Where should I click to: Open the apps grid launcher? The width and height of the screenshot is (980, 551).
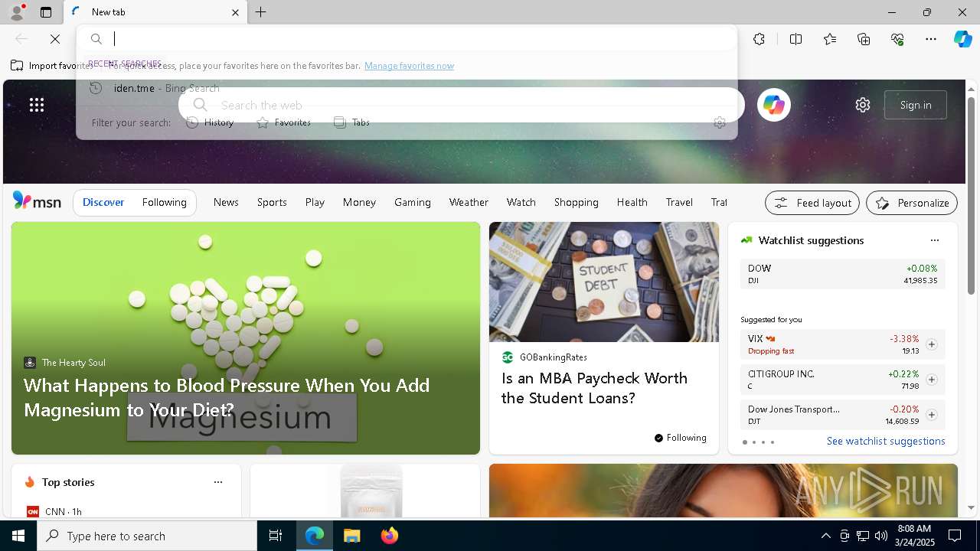tap(37, 105)
